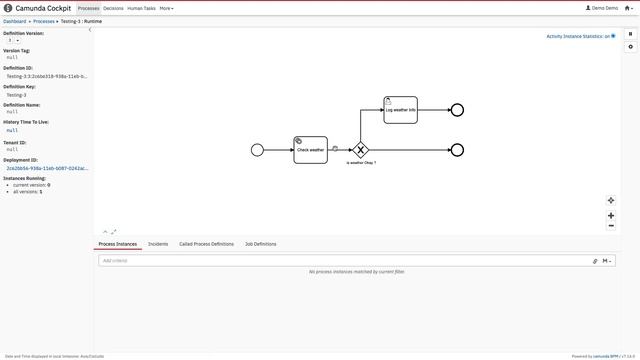The width and height of the screenshot is (640, 360).
Task: Click the service task icon in Check weather
Action: (299, 141)
